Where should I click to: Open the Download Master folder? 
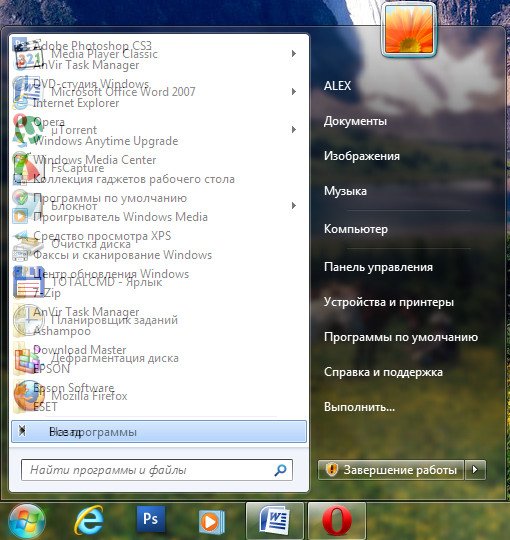80,350
